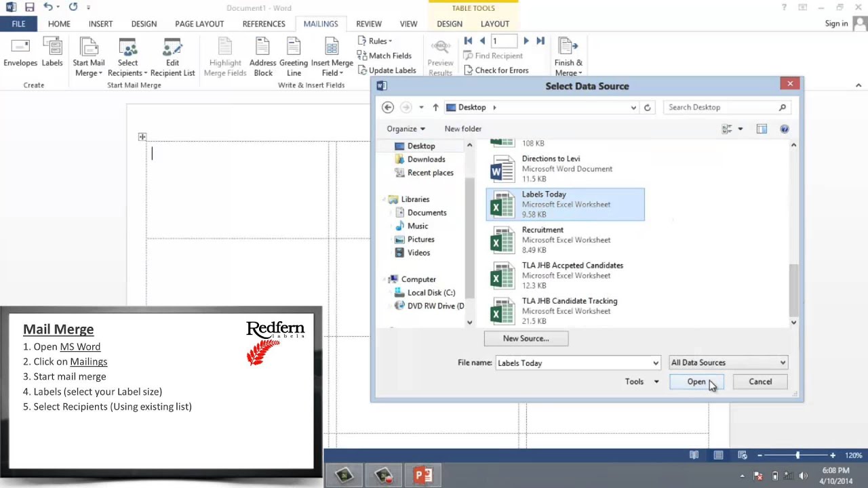Collapse the Libraries tree node
Screen dimensions: 868x488
384,199
